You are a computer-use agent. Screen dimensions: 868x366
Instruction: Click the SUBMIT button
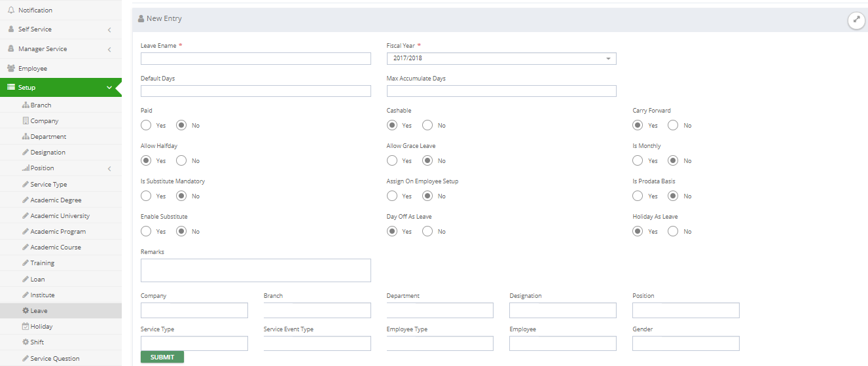pos(162,357)
